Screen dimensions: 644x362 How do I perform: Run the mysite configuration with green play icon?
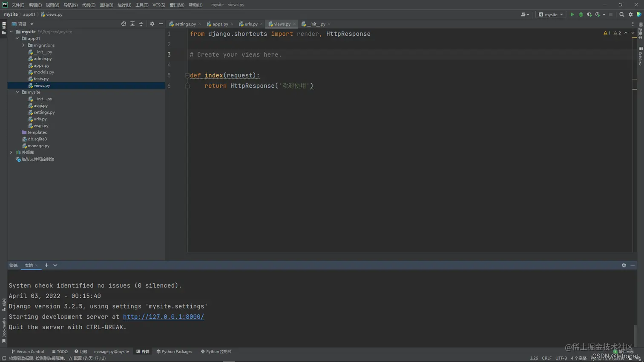tap(572, 14)
